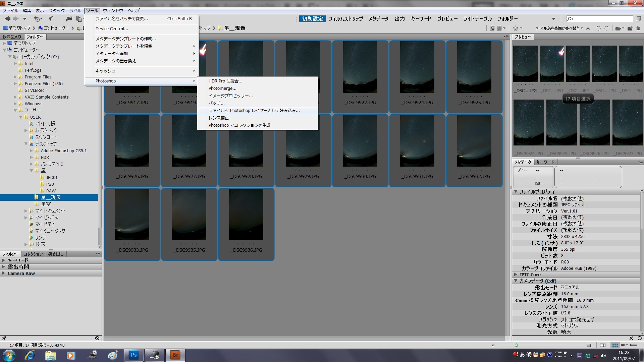Toggle ascending sort order arrow
Viewport: 644px width, 362px height.
588,28
